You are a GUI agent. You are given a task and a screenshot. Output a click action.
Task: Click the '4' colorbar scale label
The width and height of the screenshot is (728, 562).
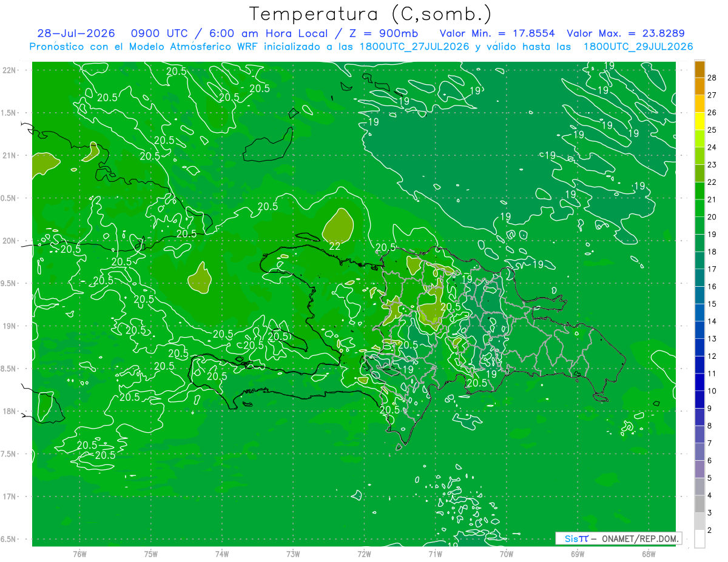(710, 495)
